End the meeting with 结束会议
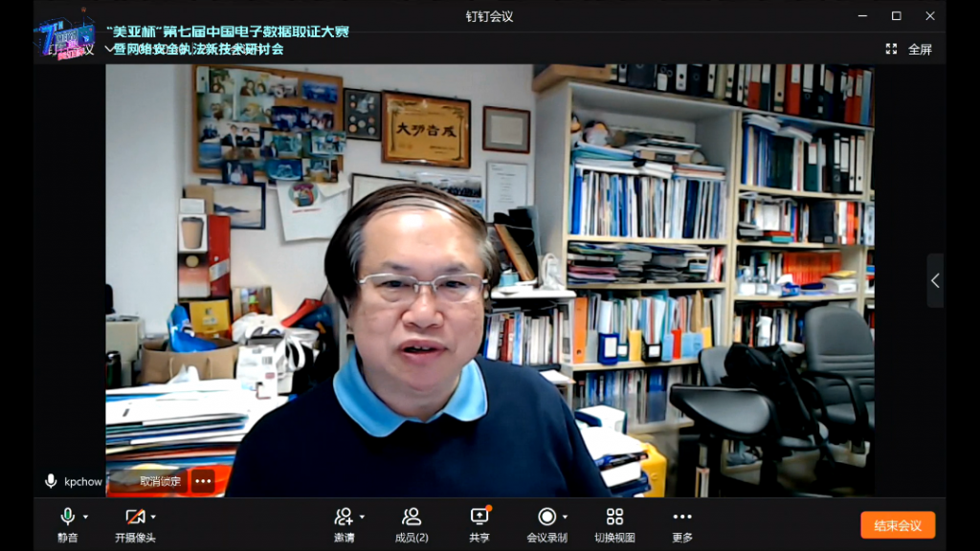The width and height of the screenshot is (980, 551). 898,525
